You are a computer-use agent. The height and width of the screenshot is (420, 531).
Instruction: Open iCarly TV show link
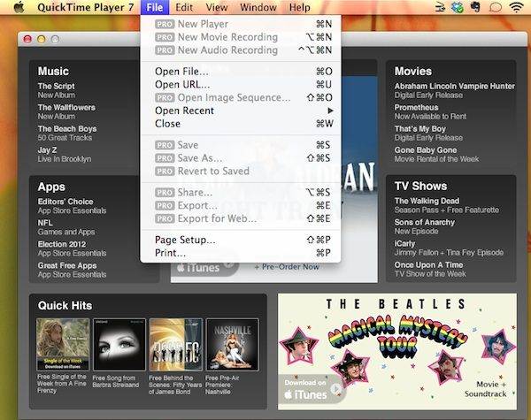pyautogui.click(x=449, y=248)
